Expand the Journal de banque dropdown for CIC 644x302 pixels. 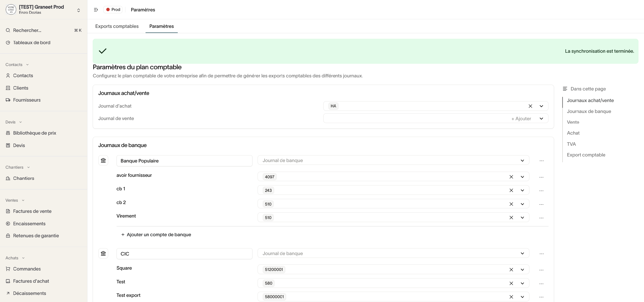[522, 253]
